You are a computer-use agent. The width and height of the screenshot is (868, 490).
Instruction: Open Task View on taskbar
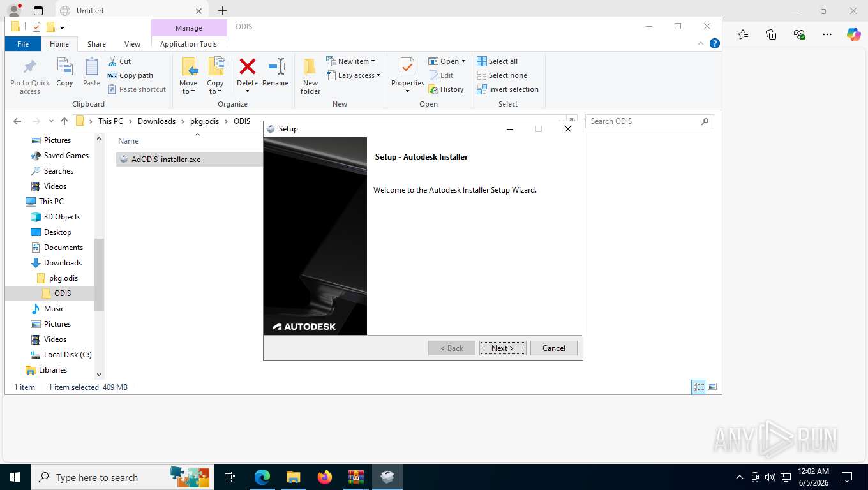[x=230, y=477]
